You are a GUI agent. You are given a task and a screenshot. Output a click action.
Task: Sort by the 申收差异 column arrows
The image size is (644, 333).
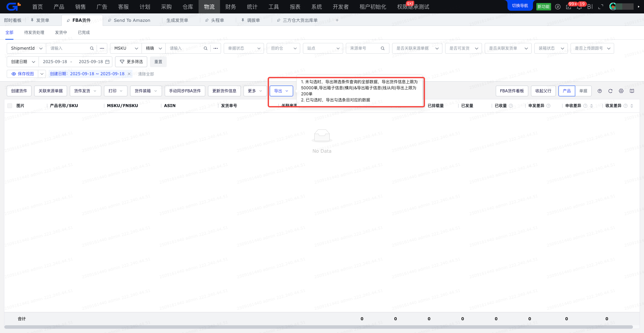tap(591, 106)
